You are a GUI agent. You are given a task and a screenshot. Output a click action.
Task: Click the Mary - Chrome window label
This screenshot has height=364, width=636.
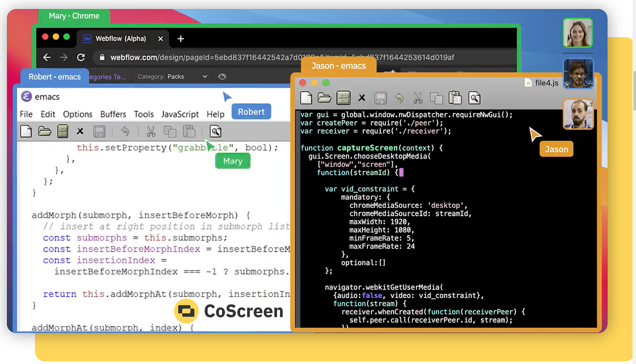[x=74, y=16]
